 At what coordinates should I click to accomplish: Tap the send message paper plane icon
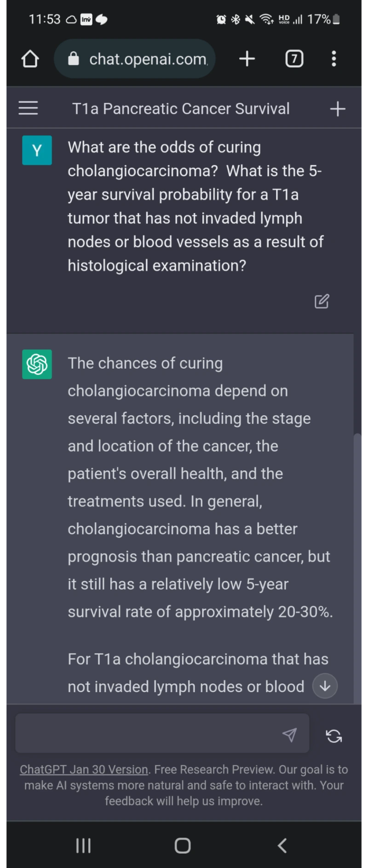coord(289,735)
